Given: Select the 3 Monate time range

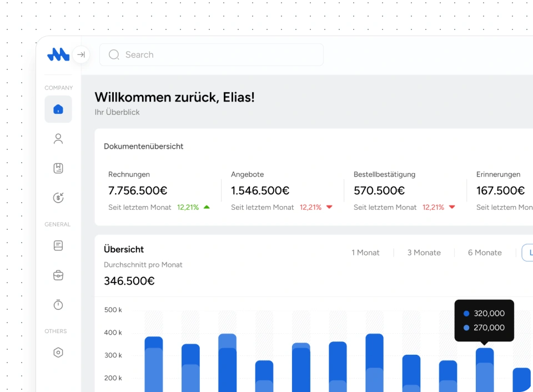Looking at the screenshot, I should (424, 253).
